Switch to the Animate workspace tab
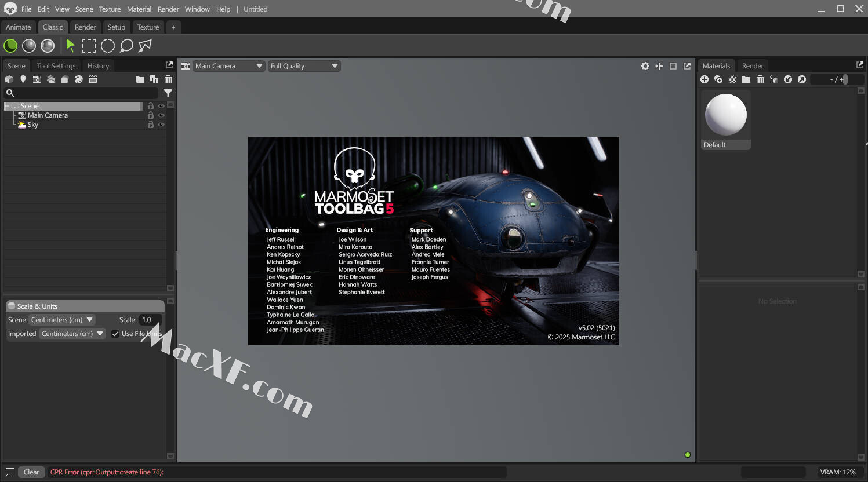The image size is (868, 482). click(19, 27)
